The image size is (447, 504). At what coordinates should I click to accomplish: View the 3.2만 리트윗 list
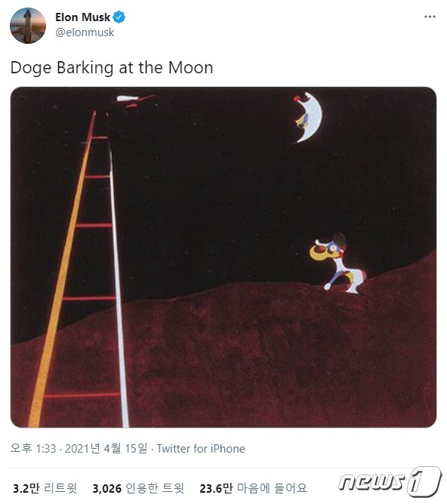click(45, 488)
